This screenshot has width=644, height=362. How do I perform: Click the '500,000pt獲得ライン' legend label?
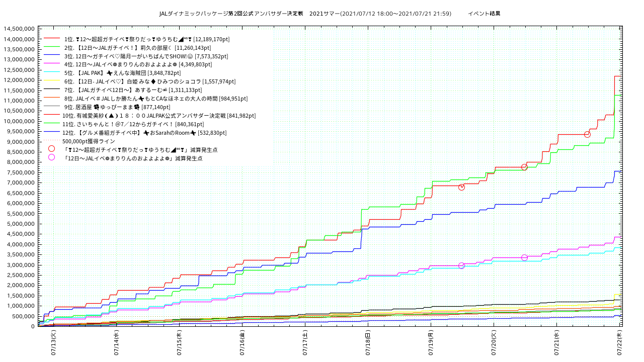89,141
